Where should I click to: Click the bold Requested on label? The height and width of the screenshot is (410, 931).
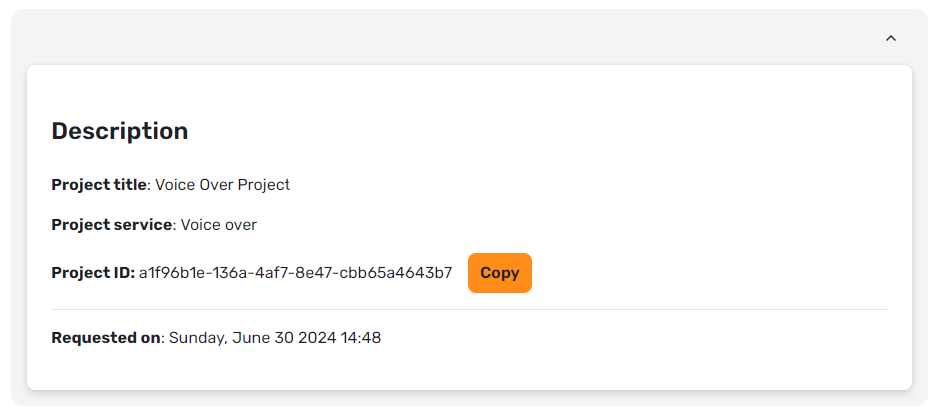106,338
